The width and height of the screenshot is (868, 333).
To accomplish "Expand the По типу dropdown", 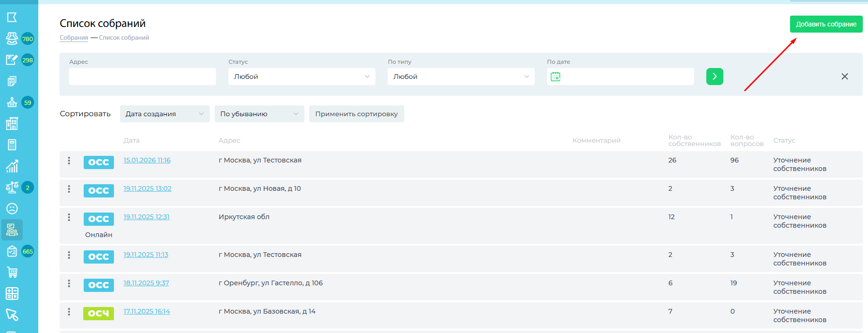I will tap(460, 77).
